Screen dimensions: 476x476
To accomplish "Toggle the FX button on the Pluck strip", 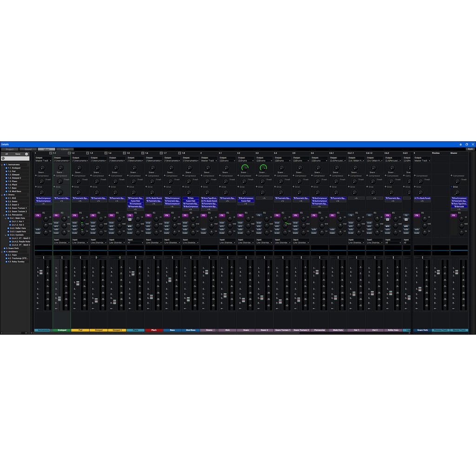I will pyautogui.click(x=148, y=215).
